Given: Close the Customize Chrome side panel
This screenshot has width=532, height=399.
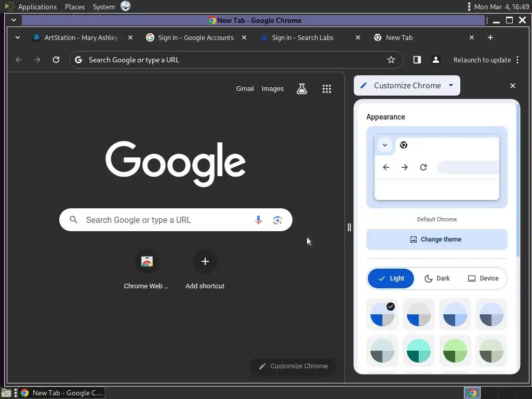Looking at the screenshot, I should click(513, 86).
